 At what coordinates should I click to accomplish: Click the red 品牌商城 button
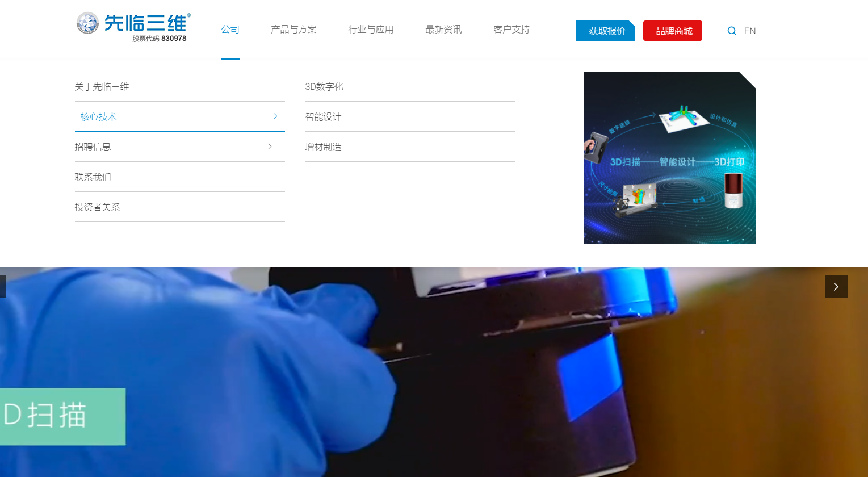coord(672,31)
